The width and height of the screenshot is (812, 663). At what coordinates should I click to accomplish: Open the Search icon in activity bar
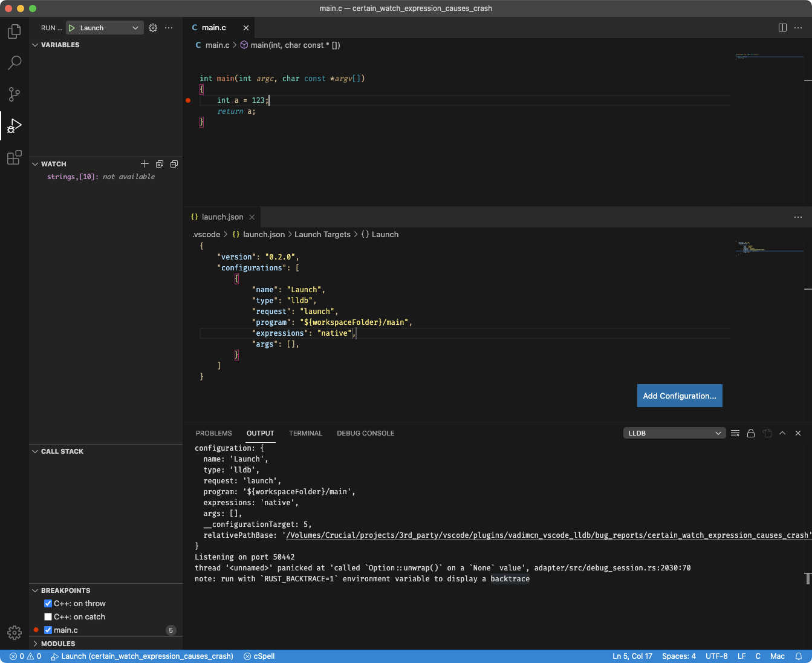[14, 62]
